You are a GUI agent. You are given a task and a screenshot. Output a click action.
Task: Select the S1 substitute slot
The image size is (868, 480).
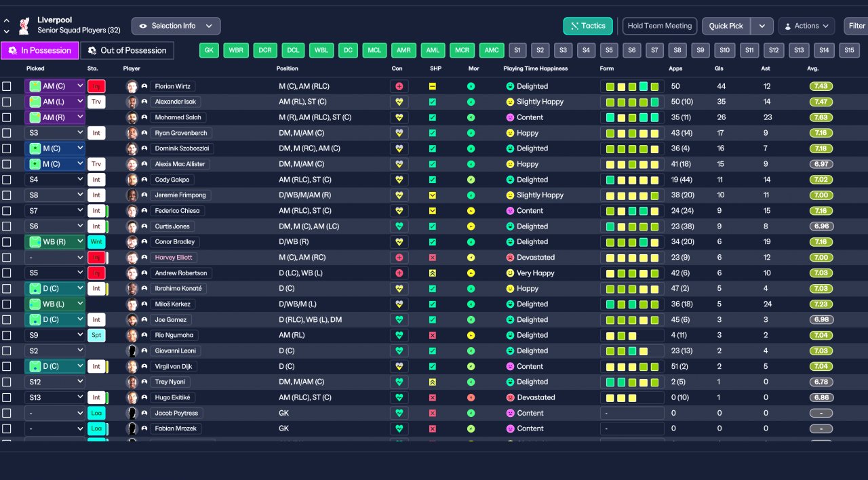pos(518,50)
